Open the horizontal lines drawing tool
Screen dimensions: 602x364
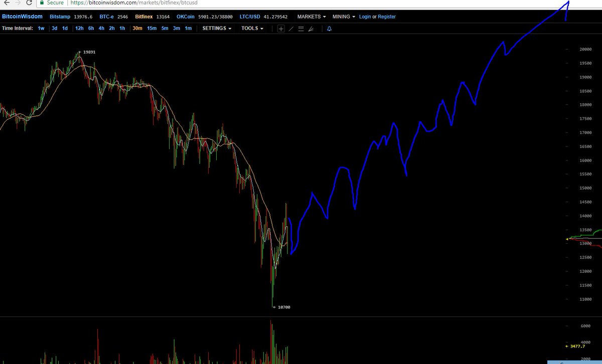(301, 29)
